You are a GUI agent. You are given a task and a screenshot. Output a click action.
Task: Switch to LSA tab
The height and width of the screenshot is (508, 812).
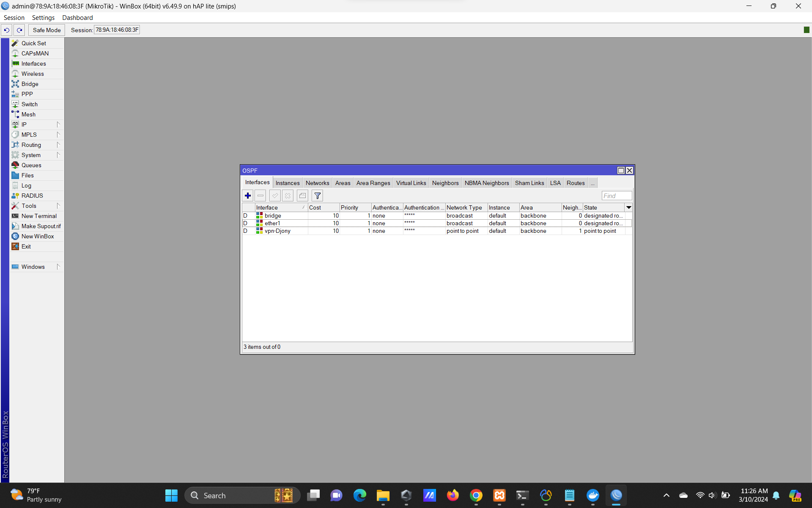point(555,183)
